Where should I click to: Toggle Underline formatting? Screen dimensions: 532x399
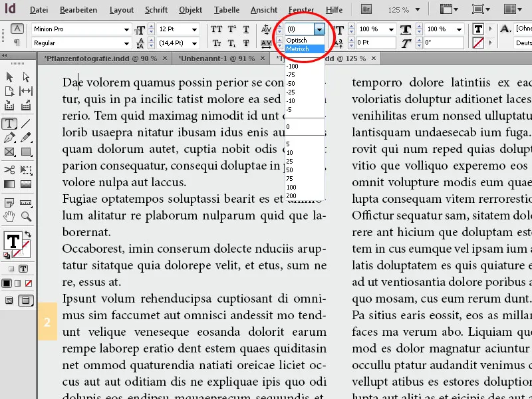[x=246, y=29]
